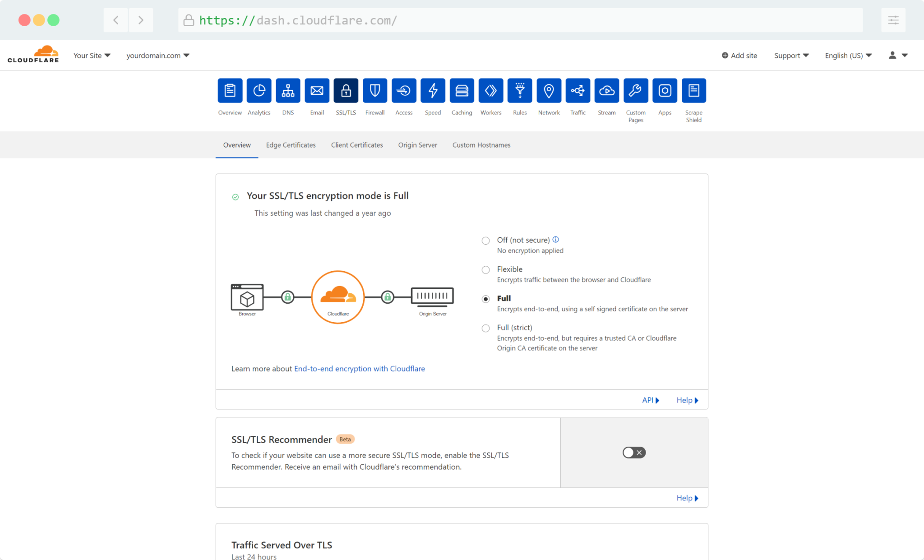Viewport: 924px width, 560px height.
Task: Click the Add site button
Action: 739,56
